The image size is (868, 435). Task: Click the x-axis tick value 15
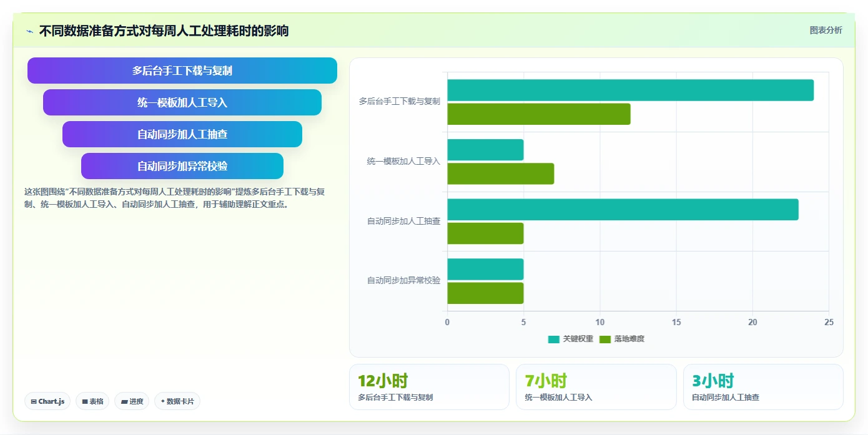(x=676, y=323)
